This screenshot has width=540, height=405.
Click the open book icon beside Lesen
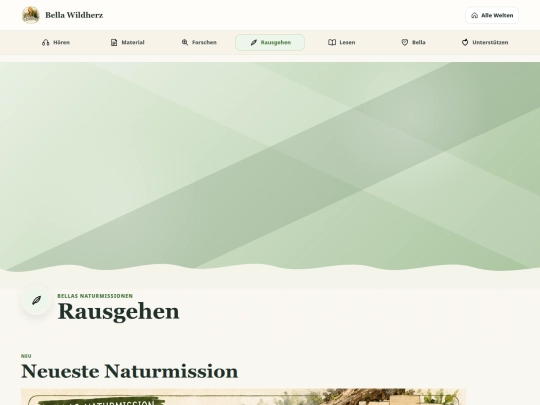(332, 42)
